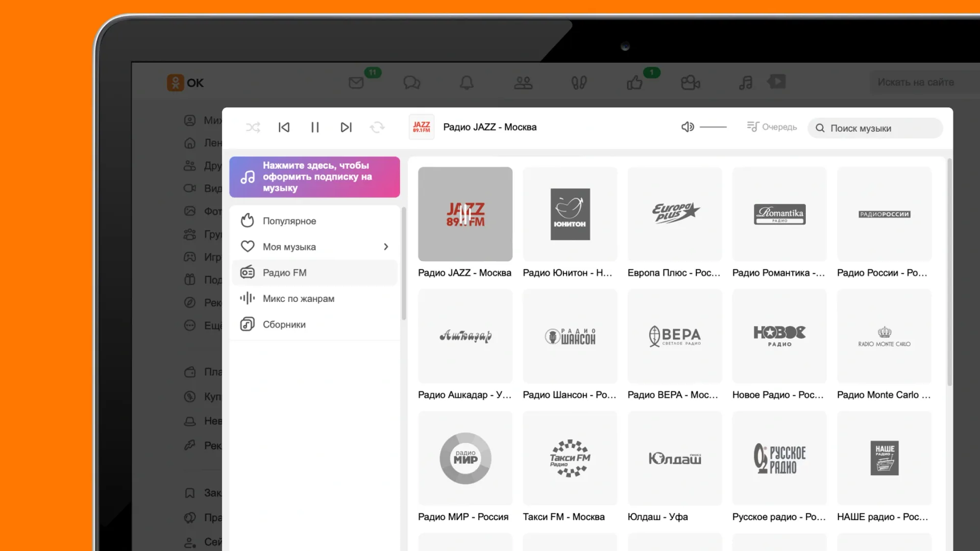Pause via the JAZZ 89.1 FM tile
Viewport: 980px width, 551px height.
(x=465, y=214)
